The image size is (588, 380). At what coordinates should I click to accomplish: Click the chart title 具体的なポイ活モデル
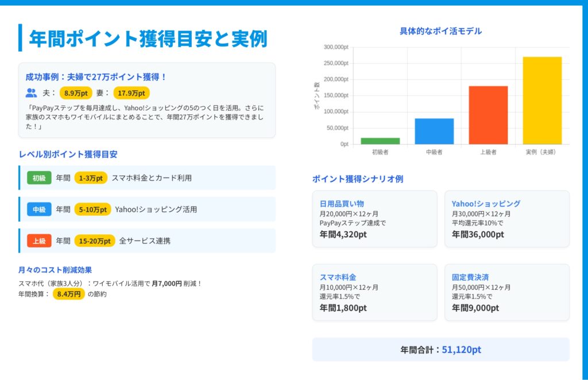point(440,31)
